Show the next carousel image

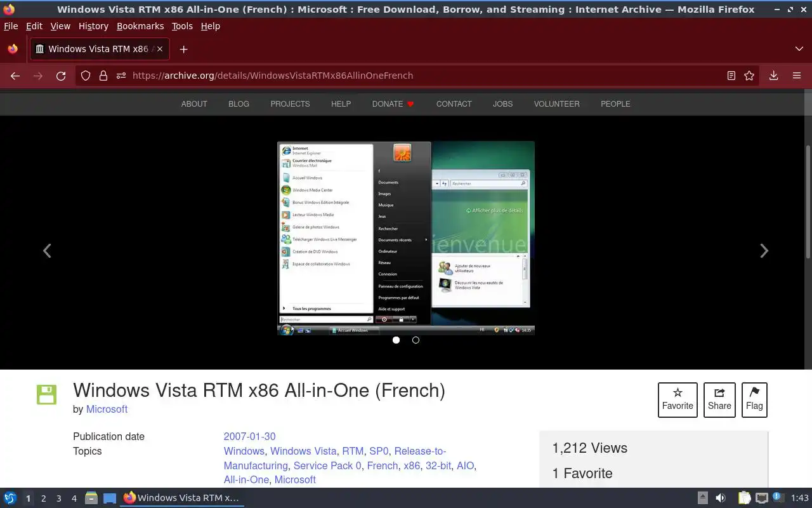(x=764, y=251)
